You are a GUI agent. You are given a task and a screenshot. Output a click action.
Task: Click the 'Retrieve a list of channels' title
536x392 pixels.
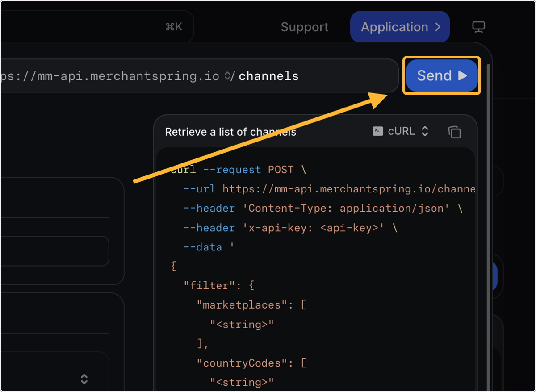[x=230, y=132]
